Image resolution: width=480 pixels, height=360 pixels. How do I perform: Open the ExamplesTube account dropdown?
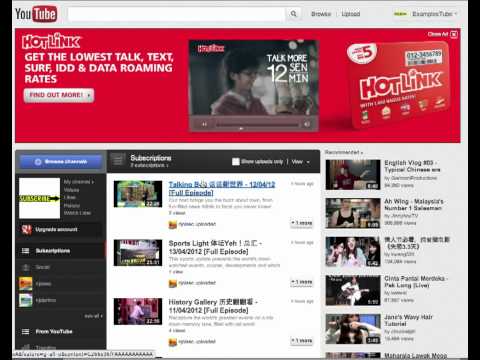click(434, 14)
